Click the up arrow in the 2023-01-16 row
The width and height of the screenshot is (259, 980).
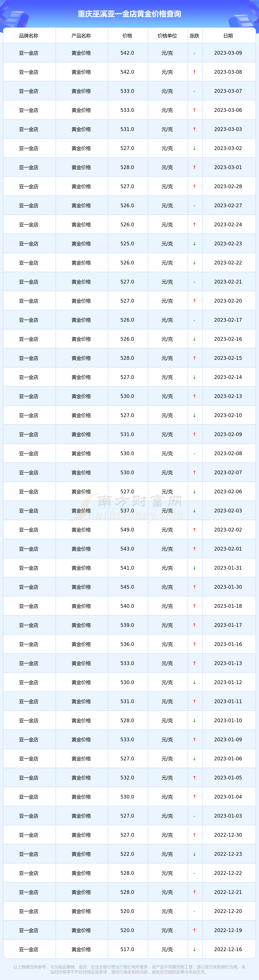pyautogui.click(x=194, y=644)
